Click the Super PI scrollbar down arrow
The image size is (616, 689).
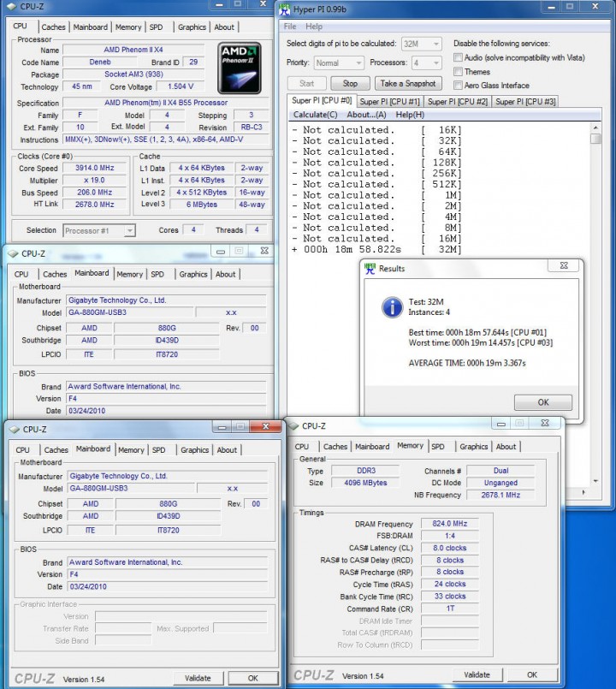coord(595,481)
